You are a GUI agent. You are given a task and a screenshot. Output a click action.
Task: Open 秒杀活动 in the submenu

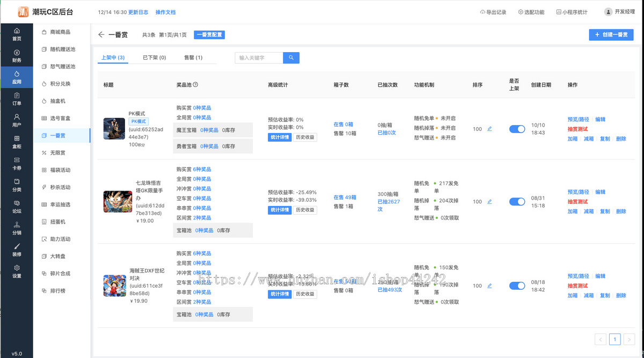(60, 187)
